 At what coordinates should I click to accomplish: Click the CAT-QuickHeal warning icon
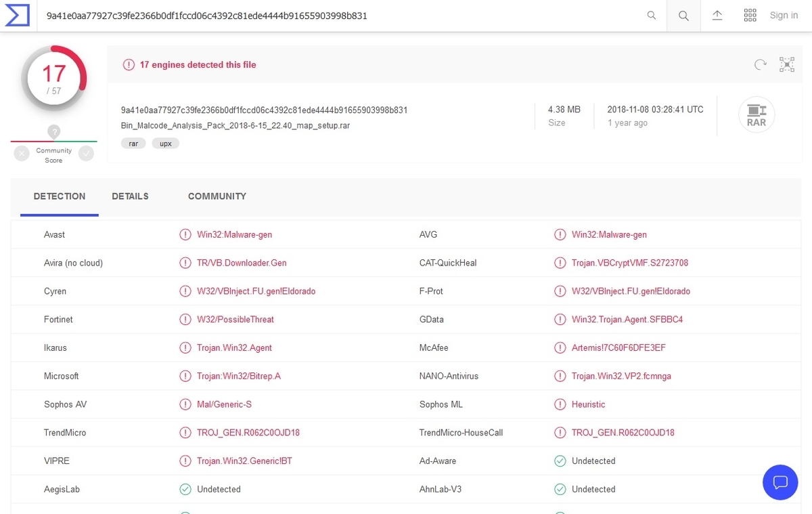560,263
